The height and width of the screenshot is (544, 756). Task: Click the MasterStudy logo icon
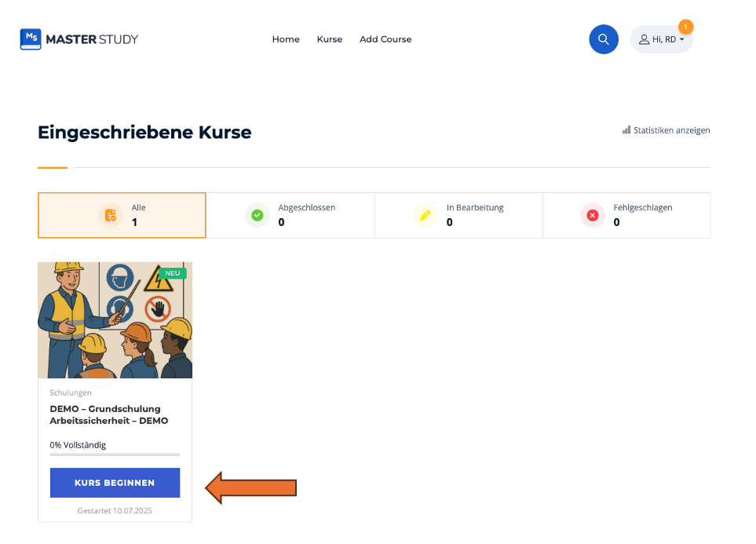(x=31, y=39)
